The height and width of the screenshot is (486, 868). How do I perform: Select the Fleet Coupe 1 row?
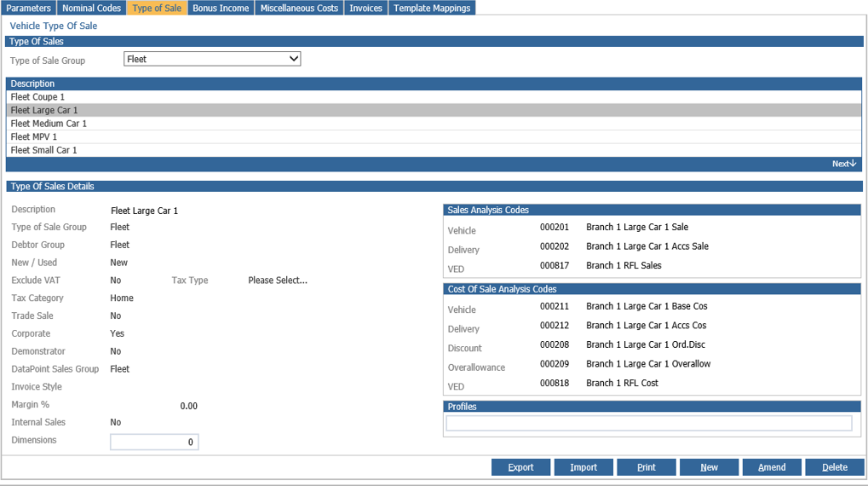point(434,97)
